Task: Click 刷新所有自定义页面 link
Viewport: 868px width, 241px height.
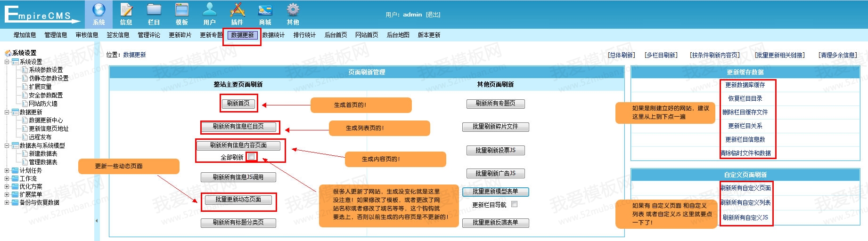Action: click(745, 188)
